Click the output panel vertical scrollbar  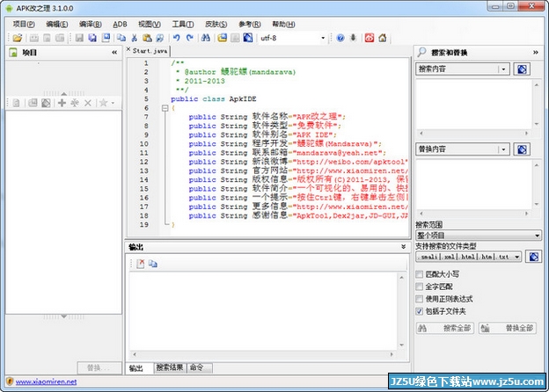click(401, 311)
